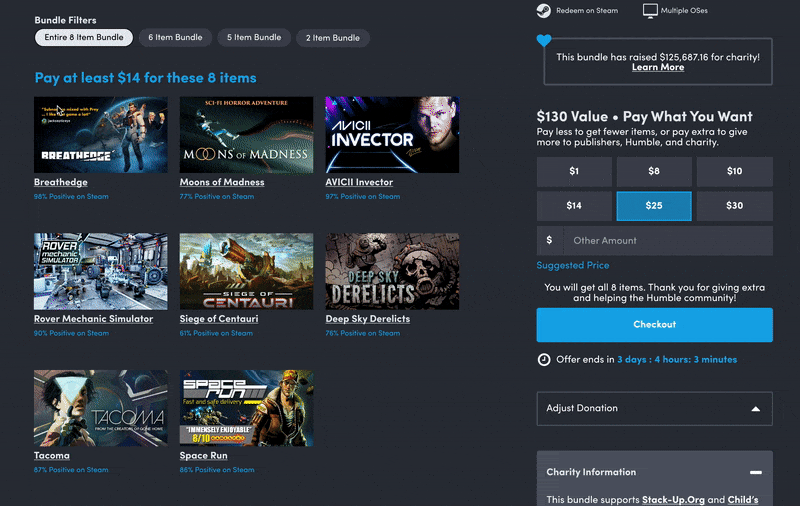800x506 pixels.
Task: Click '61% Positive on Steam' rating text
Action: [x=216, y=333]
